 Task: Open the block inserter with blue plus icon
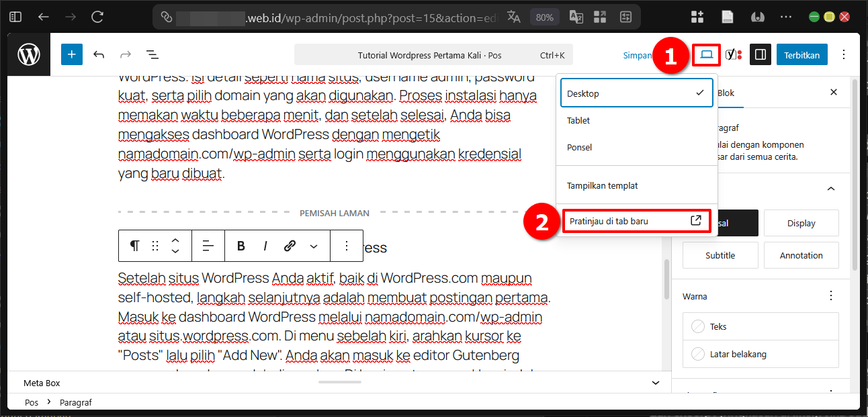(71, 54)
